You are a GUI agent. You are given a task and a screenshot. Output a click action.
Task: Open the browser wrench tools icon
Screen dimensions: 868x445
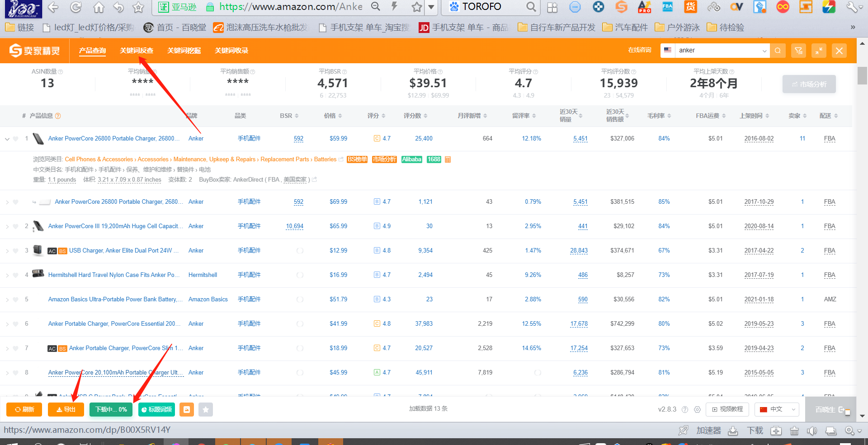(x=852, y=7)
